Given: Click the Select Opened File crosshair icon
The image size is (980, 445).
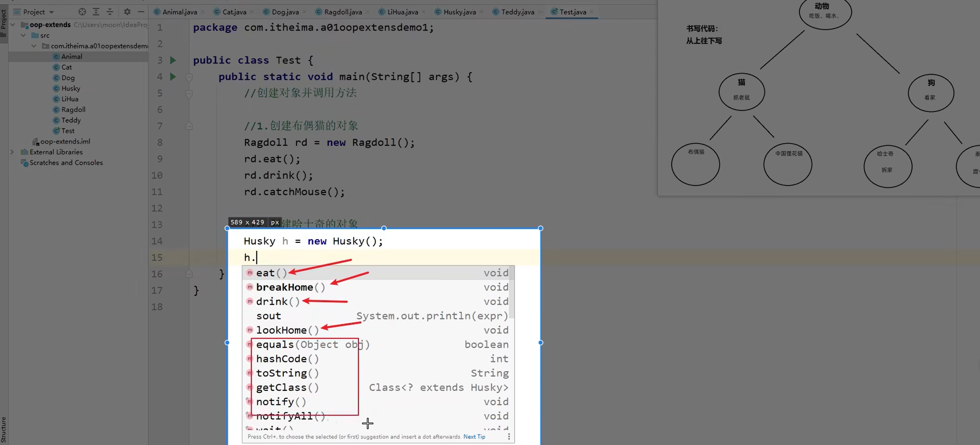Looking at the screenshot, I should coord(82,12).
